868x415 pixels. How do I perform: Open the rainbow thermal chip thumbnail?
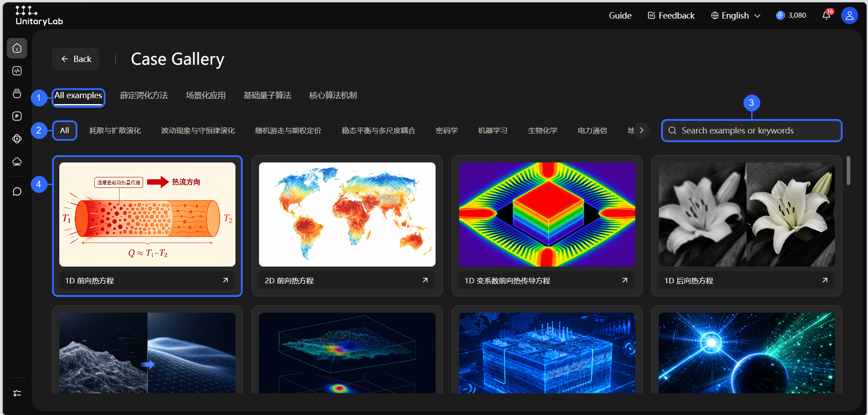[x=547, y=215]
